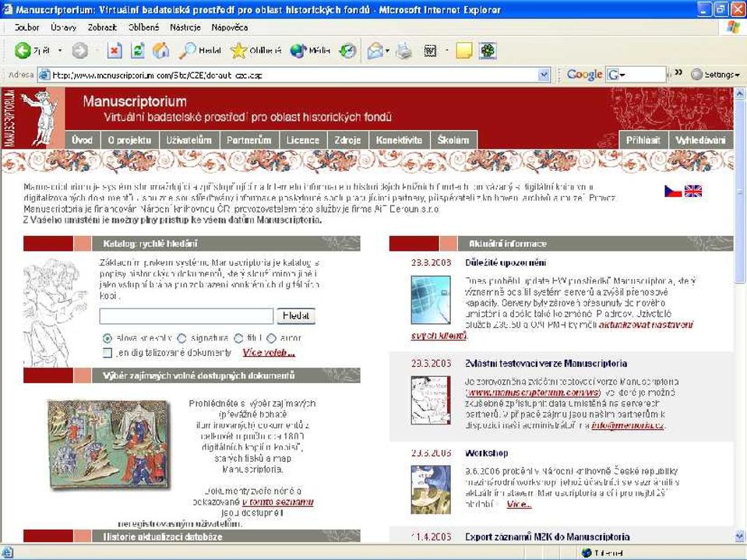This screenshot has height=560, width=747.
Task: Click the Přihlásit login button
Action: coord(643,140)
